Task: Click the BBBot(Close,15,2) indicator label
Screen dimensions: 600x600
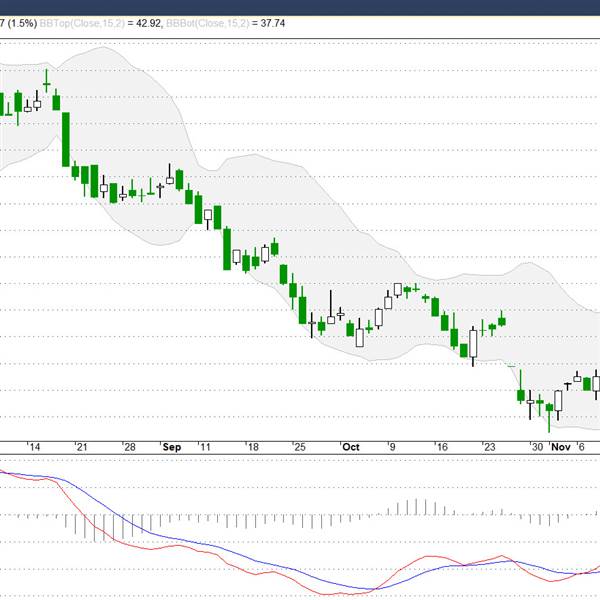Action: click(207, 23)
